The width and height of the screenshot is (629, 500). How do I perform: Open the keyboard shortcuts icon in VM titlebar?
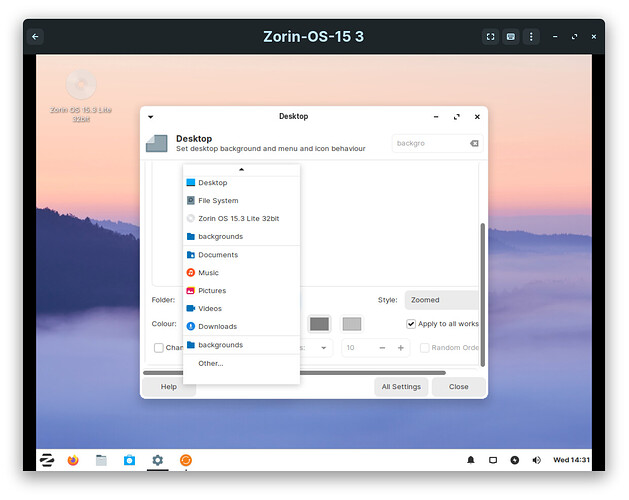coord(511,37)
